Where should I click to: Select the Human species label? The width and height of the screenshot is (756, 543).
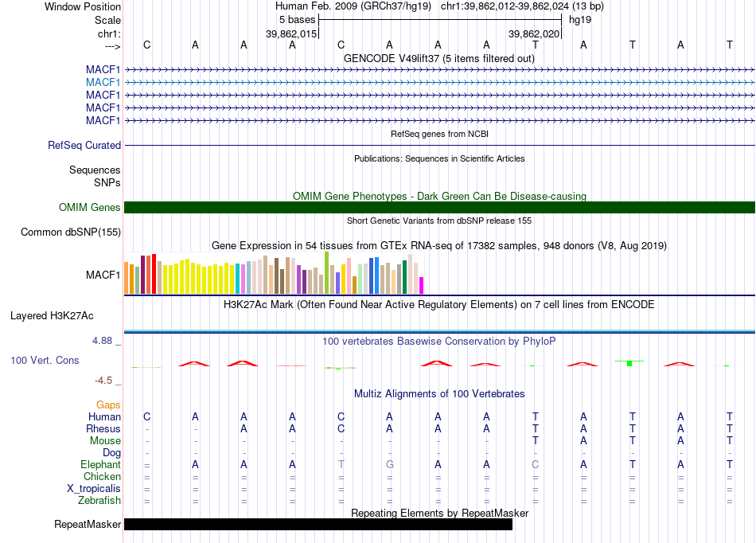point(104,416)
